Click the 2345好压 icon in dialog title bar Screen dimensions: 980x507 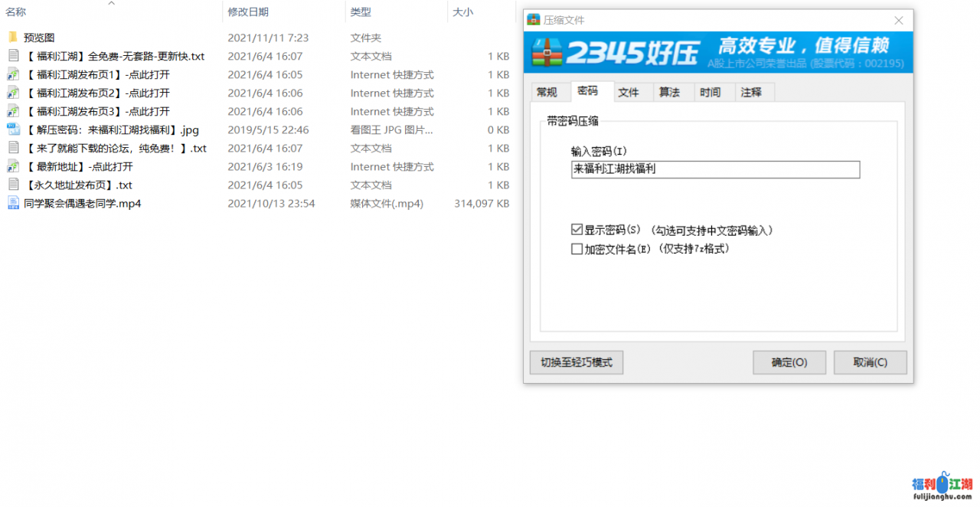coord(534,21)
